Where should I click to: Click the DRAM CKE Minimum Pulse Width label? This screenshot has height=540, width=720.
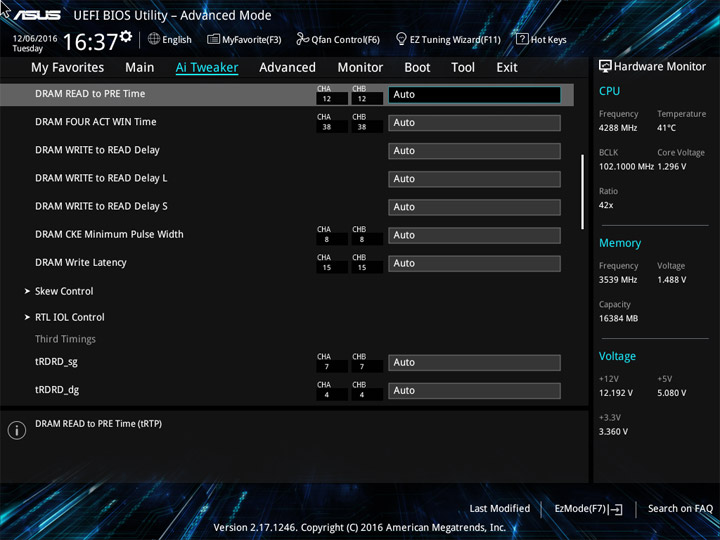109,234
